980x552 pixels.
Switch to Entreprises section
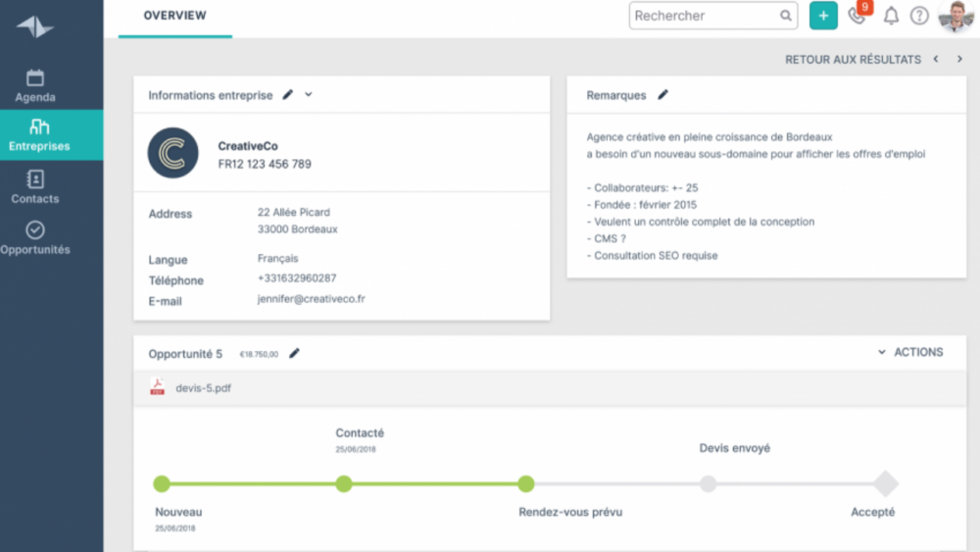coord(40,135)
